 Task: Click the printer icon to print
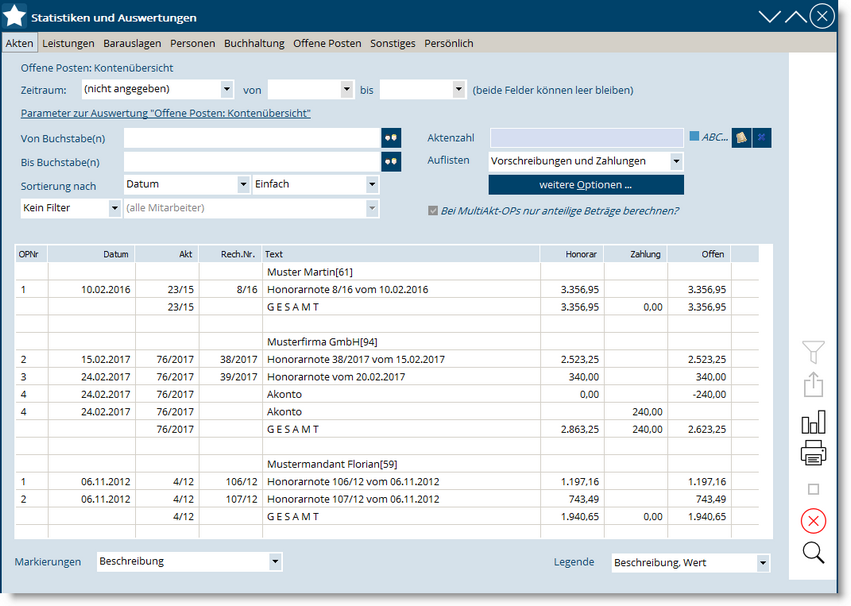pos(813,453)
